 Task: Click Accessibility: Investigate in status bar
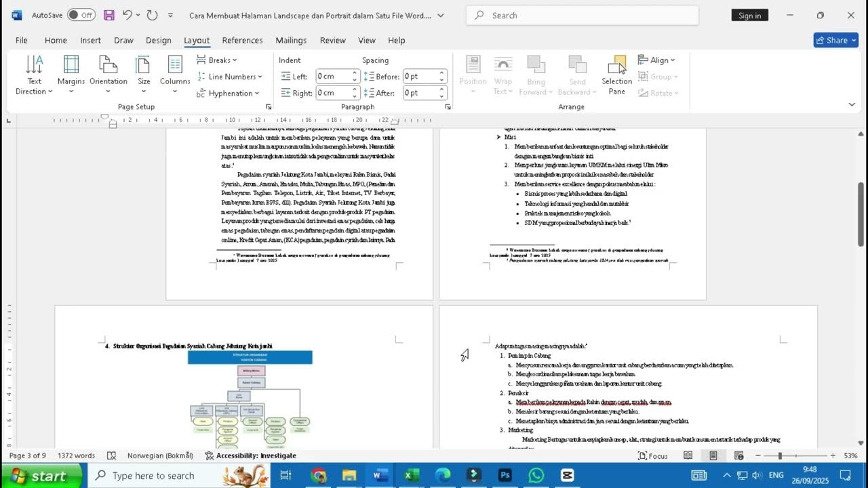pos(250,455)
